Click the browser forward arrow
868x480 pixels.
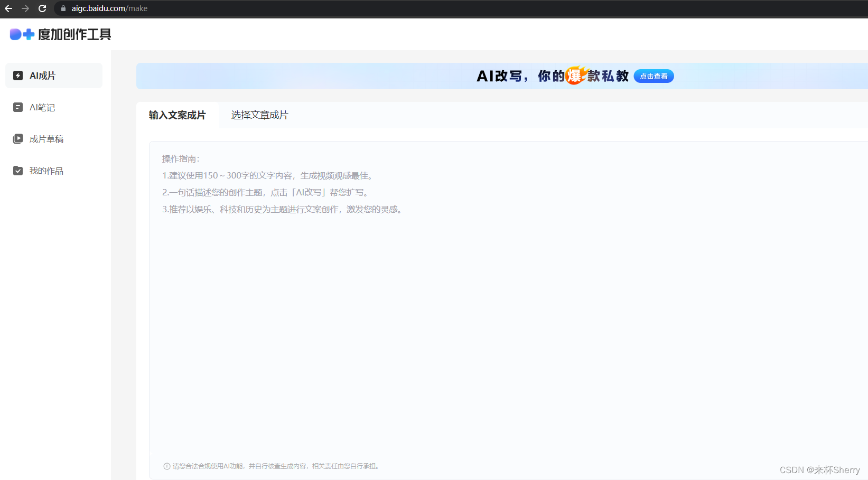pos(25,8)
